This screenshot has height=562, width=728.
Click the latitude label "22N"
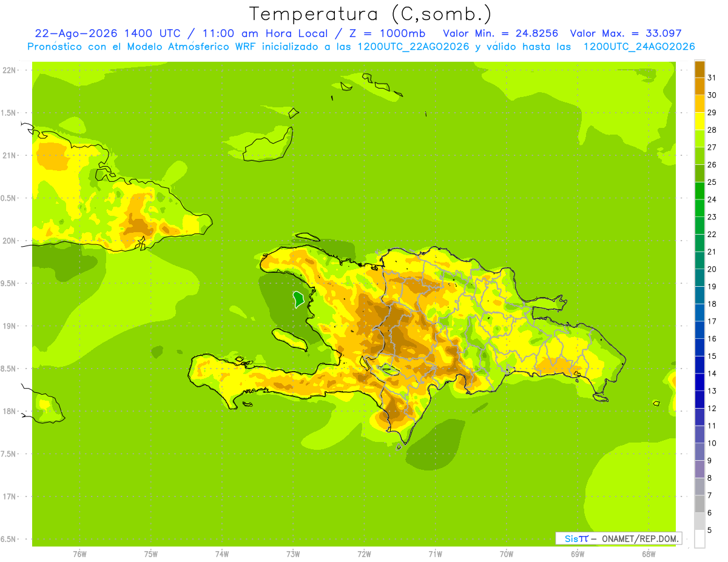click(x=8, y=70)
